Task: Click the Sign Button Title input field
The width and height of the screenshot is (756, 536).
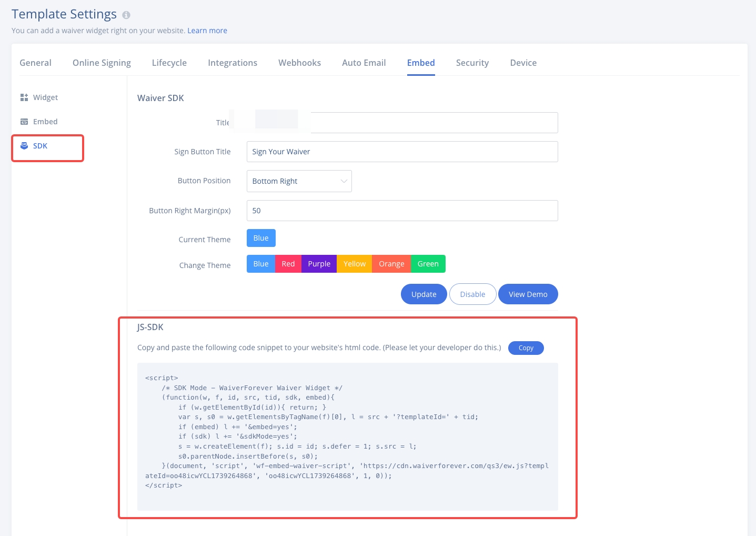Action: pyautogui.click(x=402, y=152)
